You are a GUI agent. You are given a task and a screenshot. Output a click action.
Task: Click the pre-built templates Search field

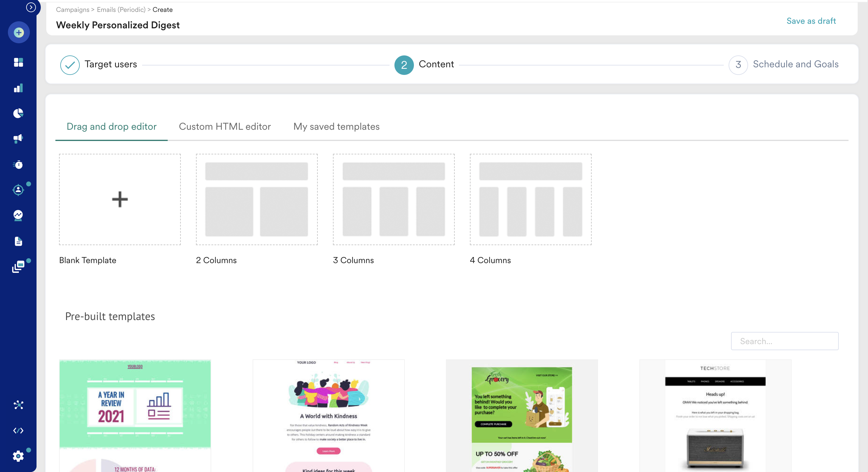click(784, 341)
